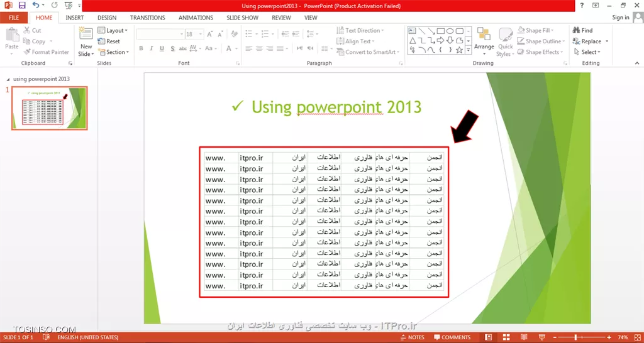The image size is (644, 343).
Task: Toggle Strikethrough formatting
Action: click(183, 48)
